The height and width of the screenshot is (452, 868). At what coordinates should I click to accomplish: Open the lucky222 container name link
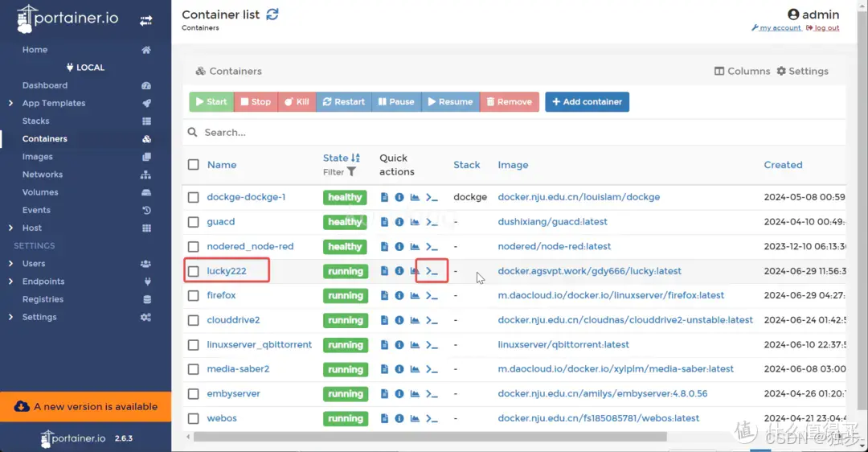pyautogui.click(x=227, y=271)
